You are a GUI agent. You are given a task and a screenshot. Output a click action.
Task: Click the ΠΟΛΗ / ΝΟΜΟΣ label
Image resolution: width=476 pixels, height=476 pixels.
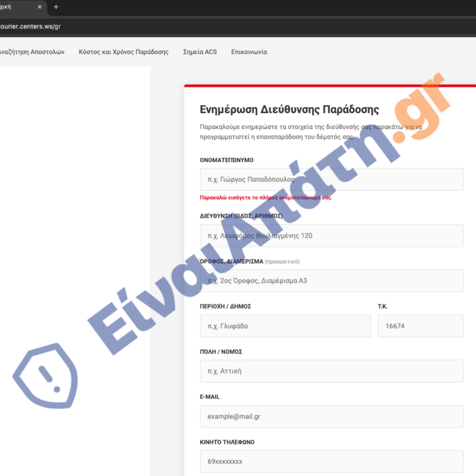221,351
